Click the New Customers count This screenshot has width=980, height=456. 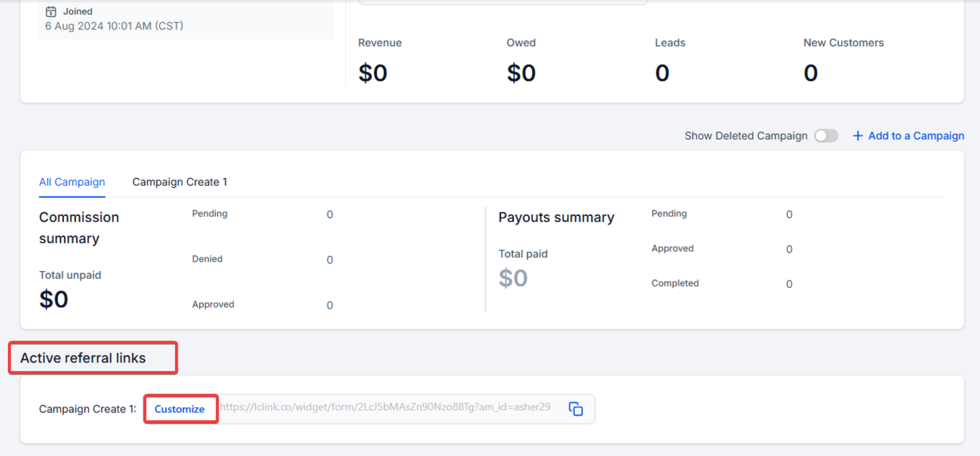tap(811, 73)
